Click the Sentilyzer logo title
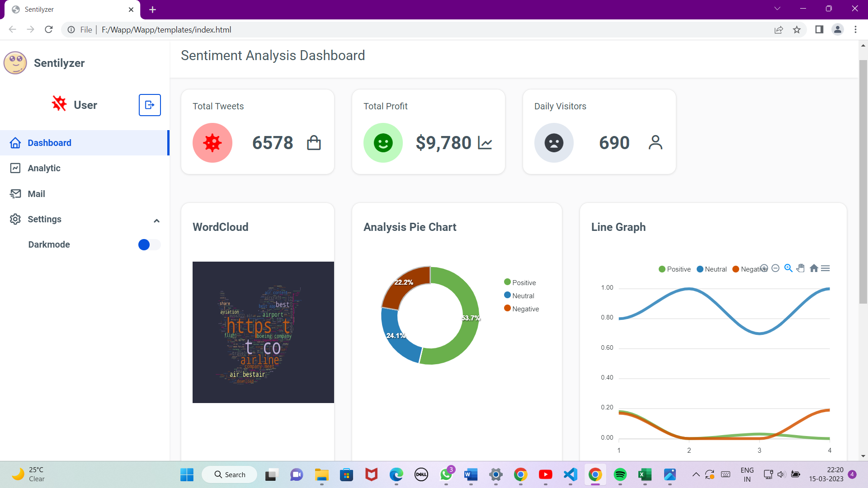Viewport: 868px width, 488px height. 59,63
